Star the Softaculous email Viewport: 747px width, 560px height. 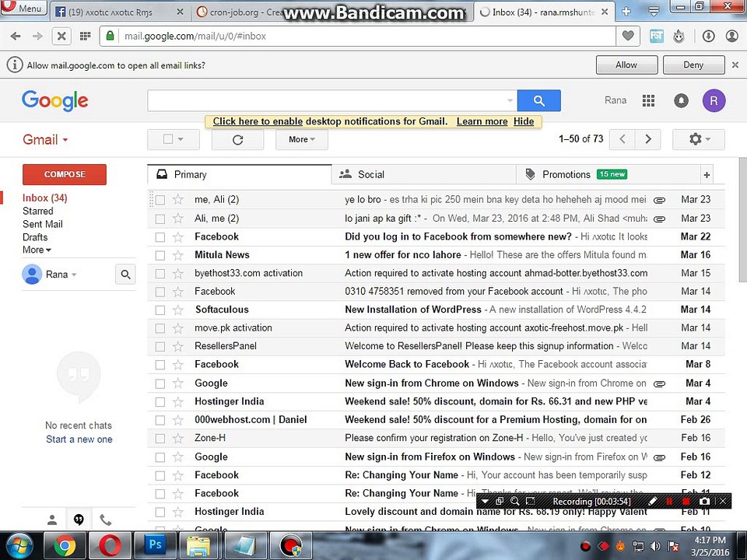[x=178, y=310]
